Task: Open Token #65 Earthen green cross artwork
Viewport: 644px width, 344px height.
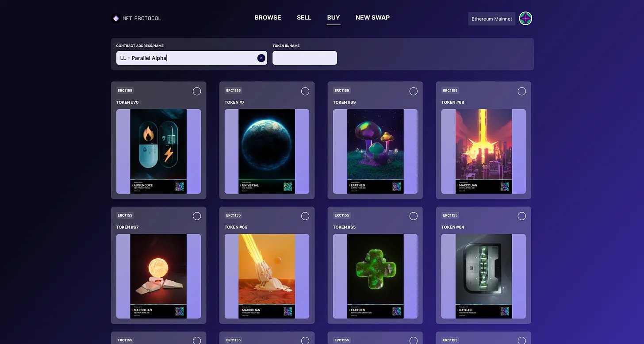Action: [375, 276]
